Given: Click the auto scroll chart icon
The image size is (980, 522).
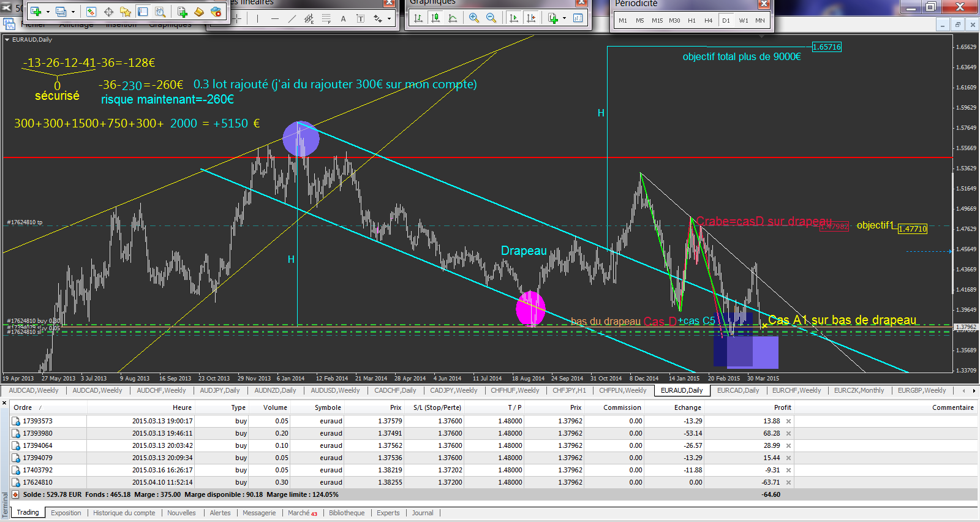Looking at the screenshot, I should click(x=513, y=18).
